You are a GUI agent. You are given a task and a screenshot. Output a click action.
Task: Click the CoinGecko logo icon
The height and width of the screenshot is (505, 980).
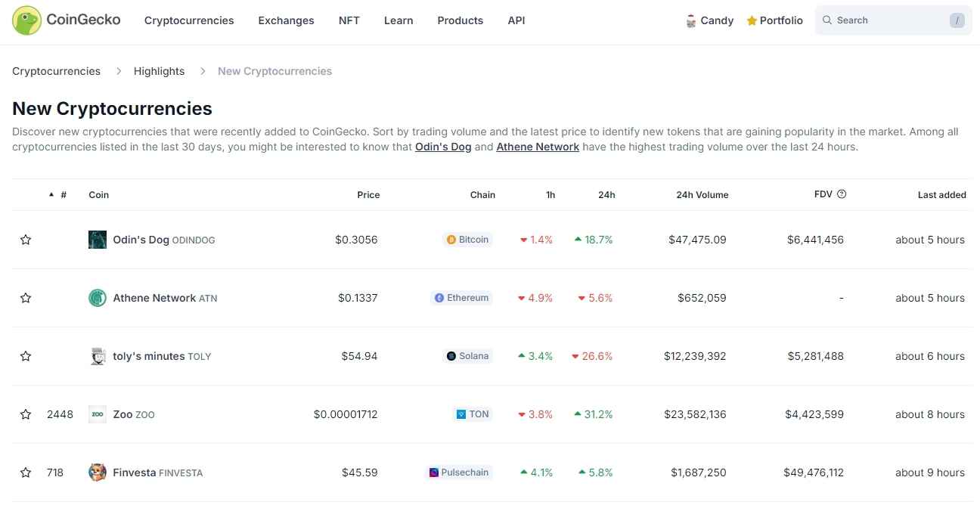tap(27, 20)
